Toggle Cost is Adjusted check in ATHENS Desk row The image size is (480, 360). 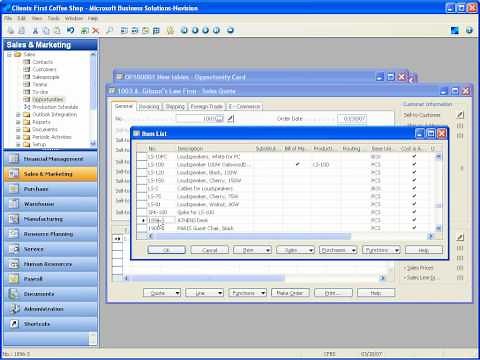pyautogui.click(x=414, y=220)
